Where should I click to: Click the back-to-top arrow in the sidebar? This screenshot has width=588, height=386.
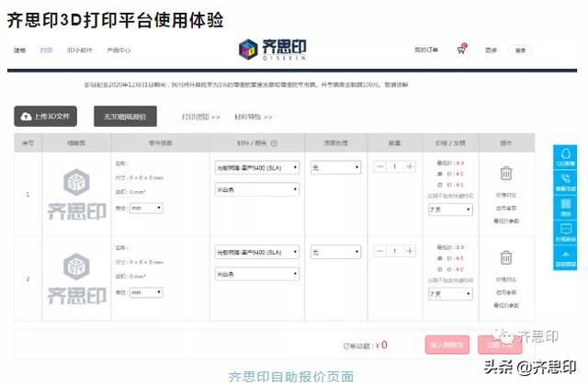pyautogui.click(x=565, y=257)
